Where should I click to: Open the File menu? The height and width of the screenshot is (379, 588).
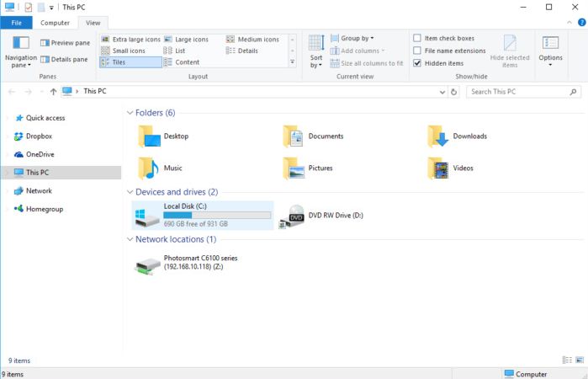tap(17, 23)
